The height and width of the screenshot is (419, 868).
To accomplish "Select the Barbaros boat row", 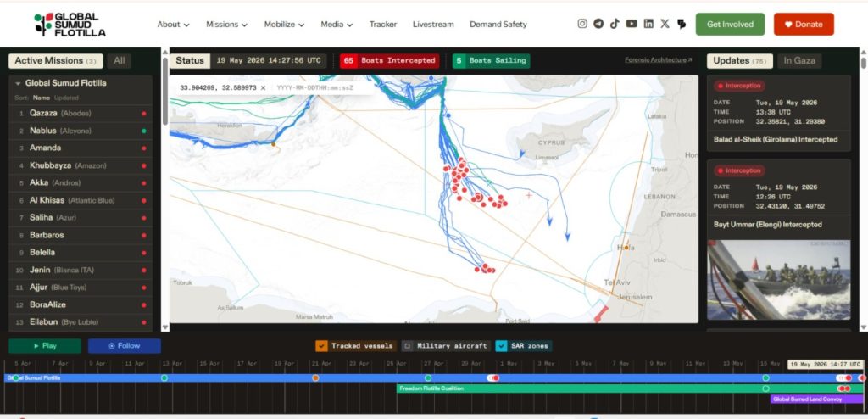I will point(81,235).
